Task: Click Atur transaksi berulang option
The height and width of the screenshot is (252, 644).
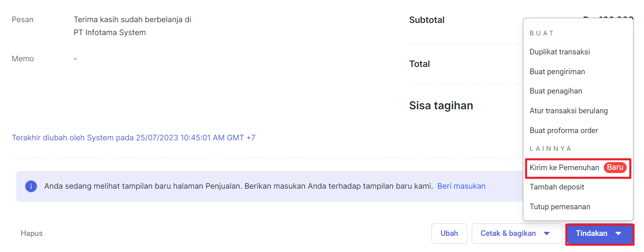Action: tap(568, 110)
